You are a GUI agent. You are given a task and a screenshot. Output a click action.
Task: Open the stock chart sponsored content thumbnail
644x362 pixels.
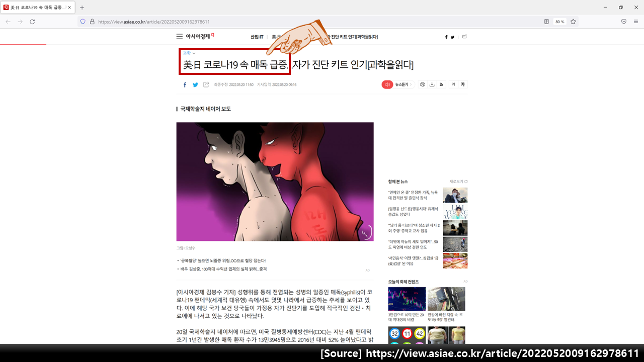click(407, 299)
